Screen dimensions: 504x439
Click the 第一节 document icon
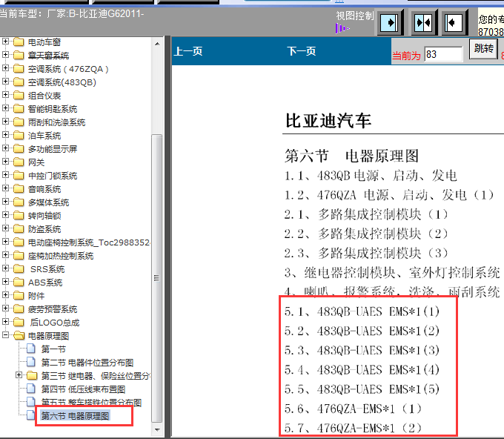[31, 349]
